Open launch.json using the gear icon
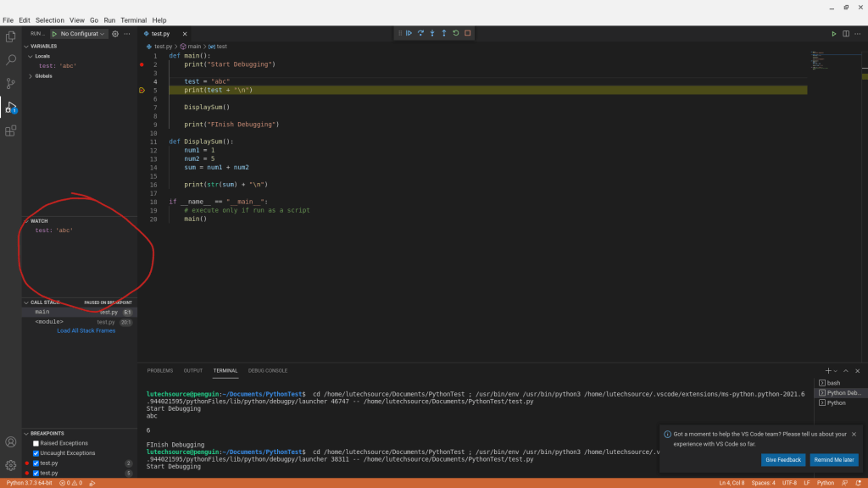 (x=115, y=34)
